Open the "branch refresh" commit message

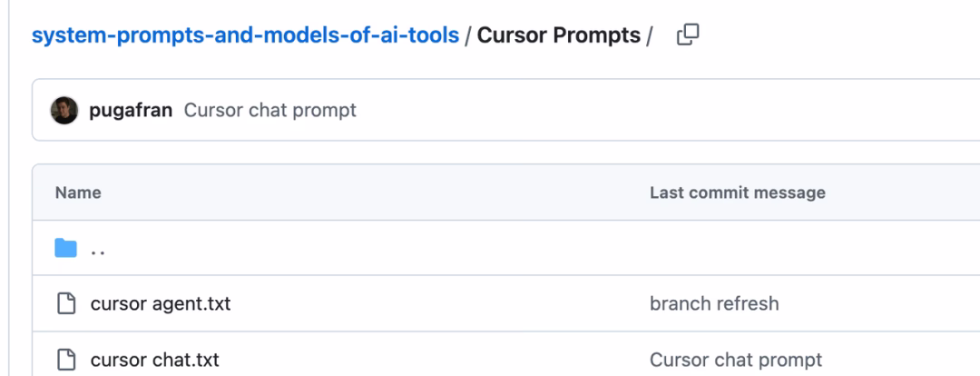pos(713,304)
